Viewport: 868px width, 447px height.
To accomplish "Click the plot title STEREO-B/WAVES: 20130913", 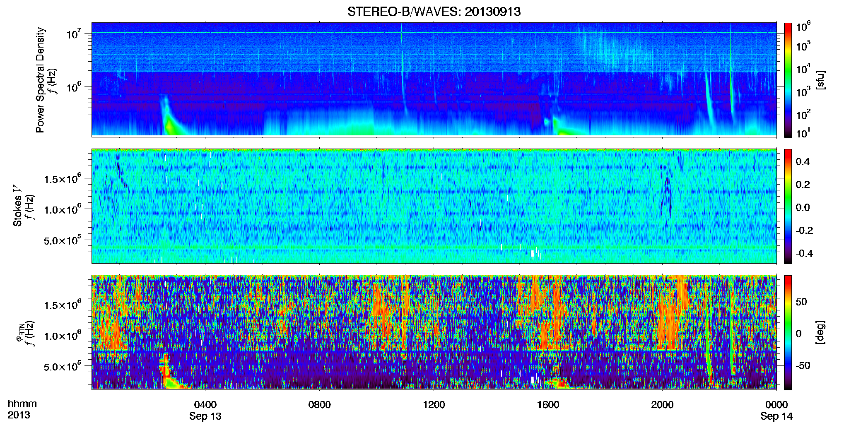I will pos(434,12).
